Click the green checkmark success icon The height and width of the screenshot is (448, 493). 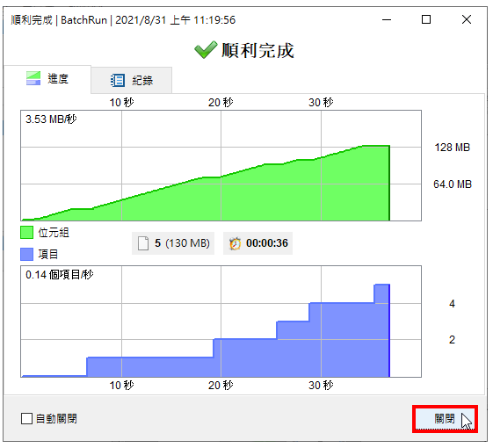click(x=206, y=50)
